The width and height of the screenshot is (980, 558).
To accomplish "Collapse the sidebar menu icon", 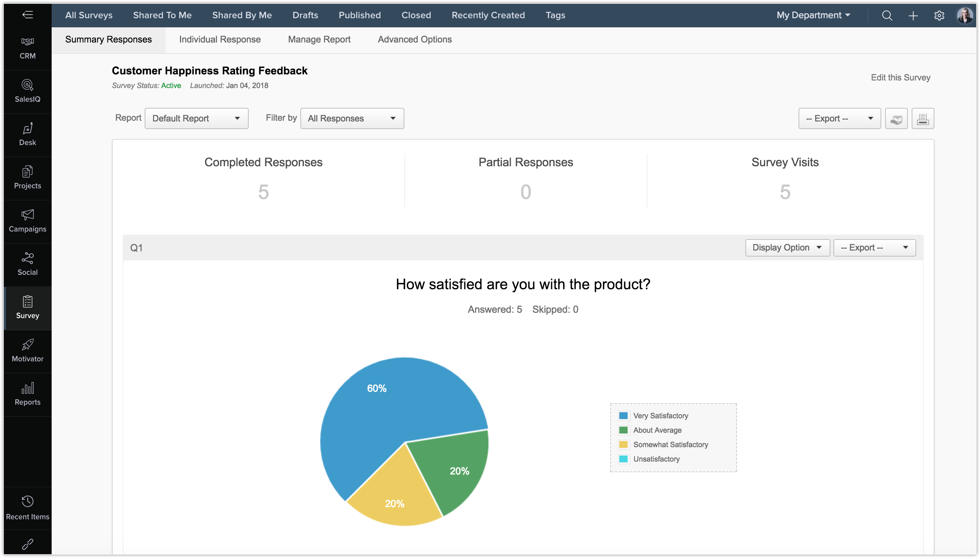I will click(x=27, y=15).
